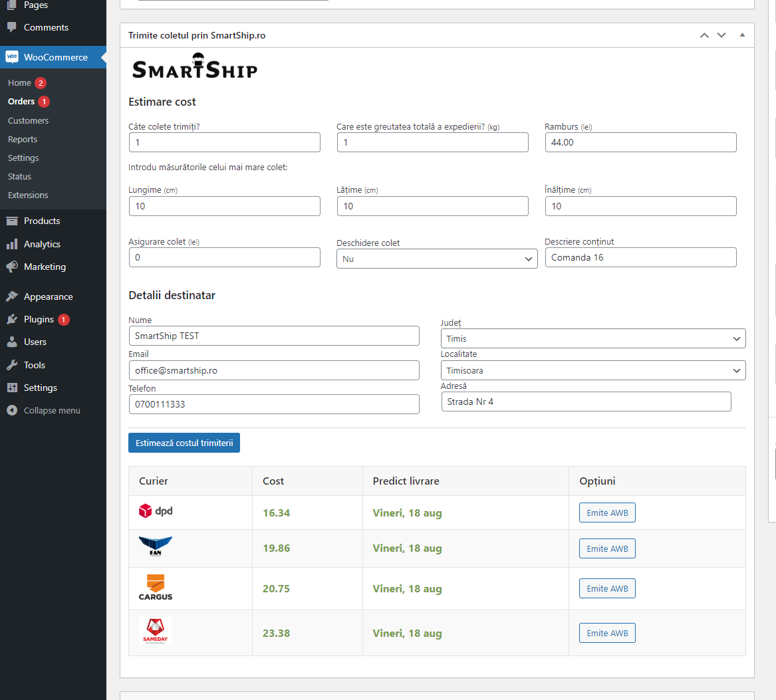Open the Deschidere colet dropdown
Viewport: 776px width, 700px height.
coord(437,259)
